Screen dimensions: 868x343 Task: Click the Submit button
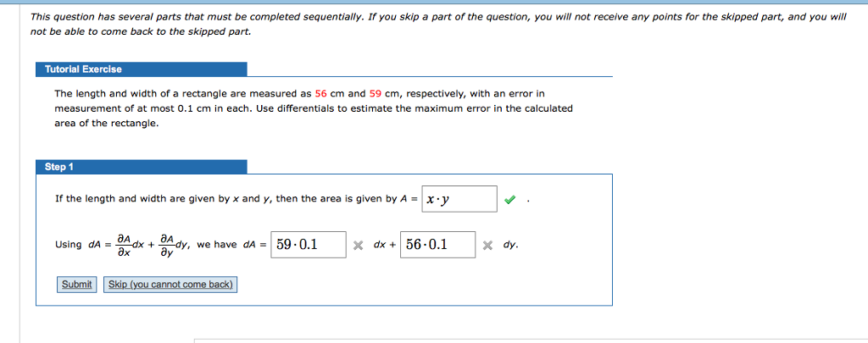pyautogui.click(x=76, y=285)
